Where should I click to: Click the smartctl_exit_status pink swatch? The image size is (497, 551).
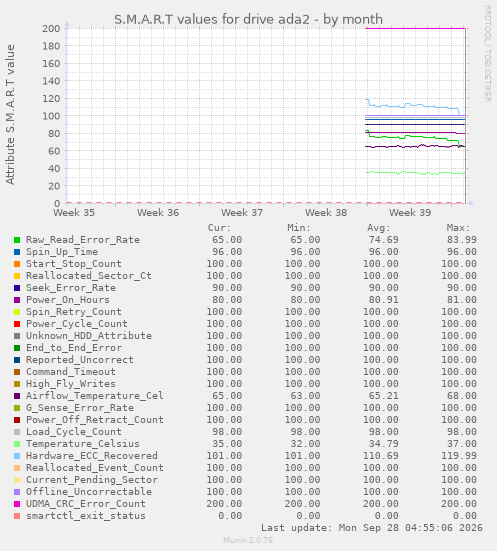click(17, 516)
